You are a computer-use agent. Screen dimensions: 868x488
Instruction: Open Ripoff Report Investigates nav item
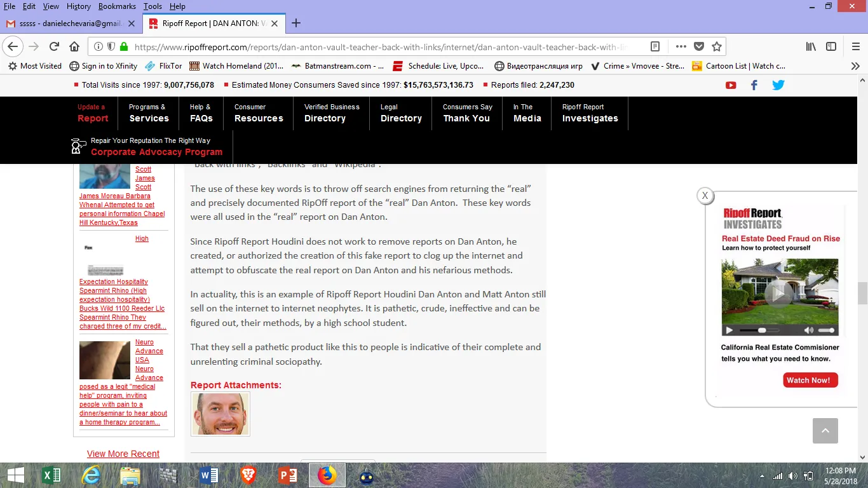click(x=590, y=113)
